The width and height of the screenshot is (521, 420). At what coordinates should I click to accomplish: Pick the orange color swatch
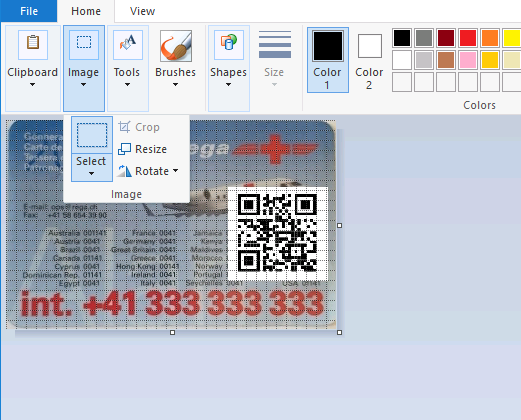(490, 38)
